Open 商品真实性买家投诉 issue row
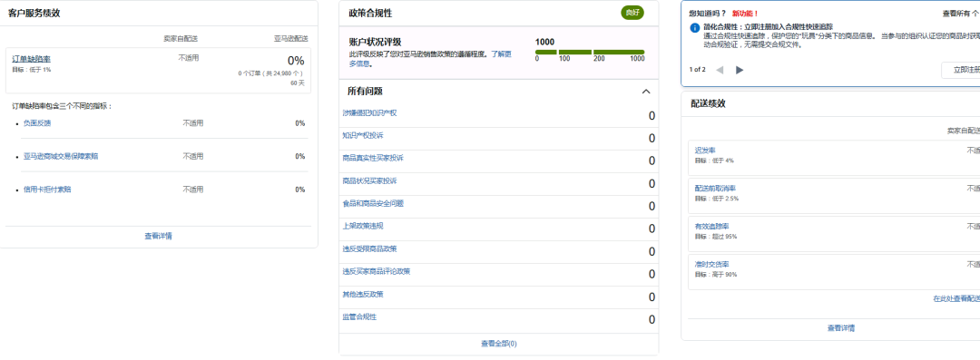 (499, 161)
